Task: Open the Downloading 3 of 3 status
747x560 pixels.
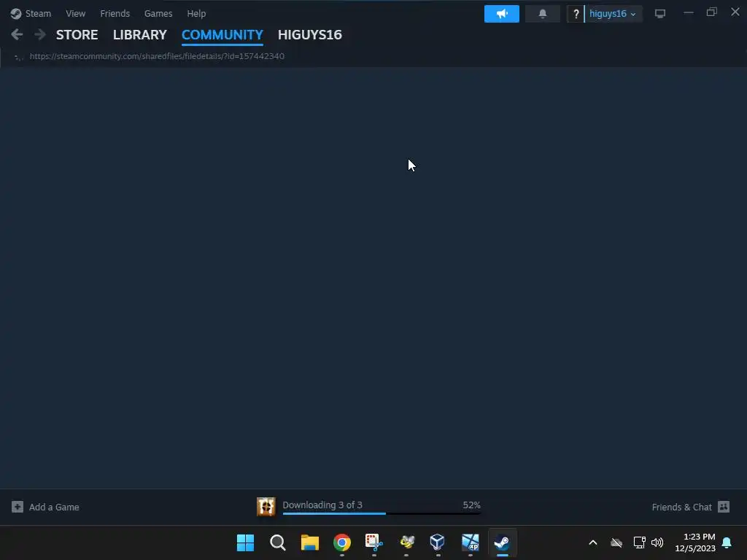Action: pyautogui.click(x=322, y=505)
